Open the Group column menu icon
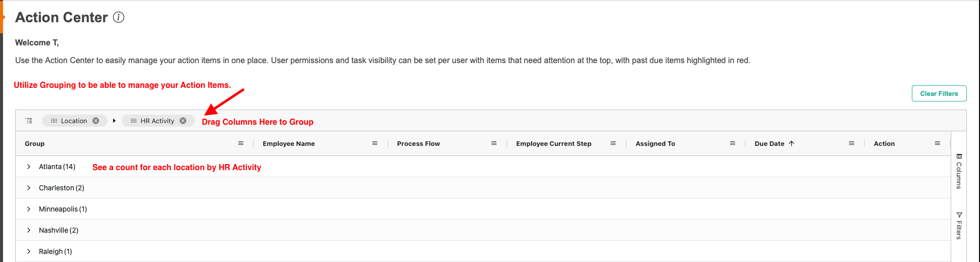Viewport: 980px width, 262px height. click(x=241, y=143)
